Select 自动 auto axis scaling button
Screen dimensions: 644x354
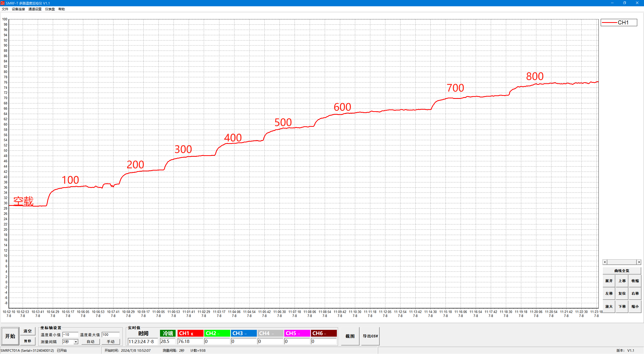(91, 342)
